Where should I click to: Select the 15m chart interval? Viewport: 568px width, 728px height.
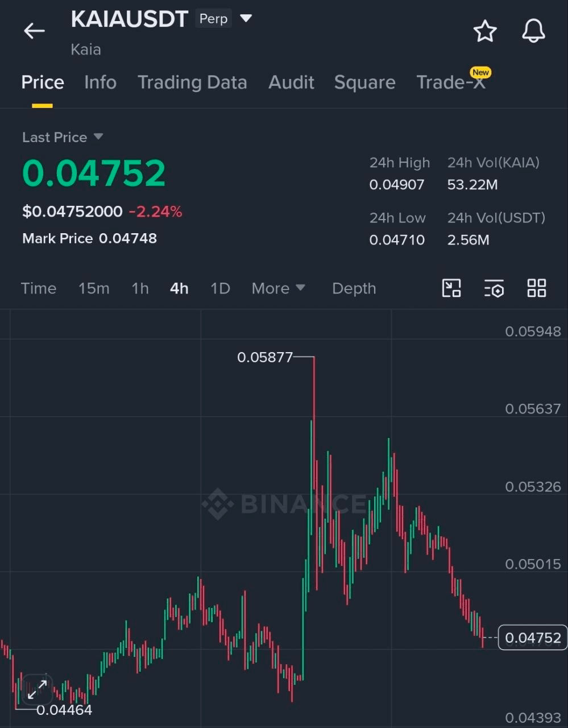[94, 288]
